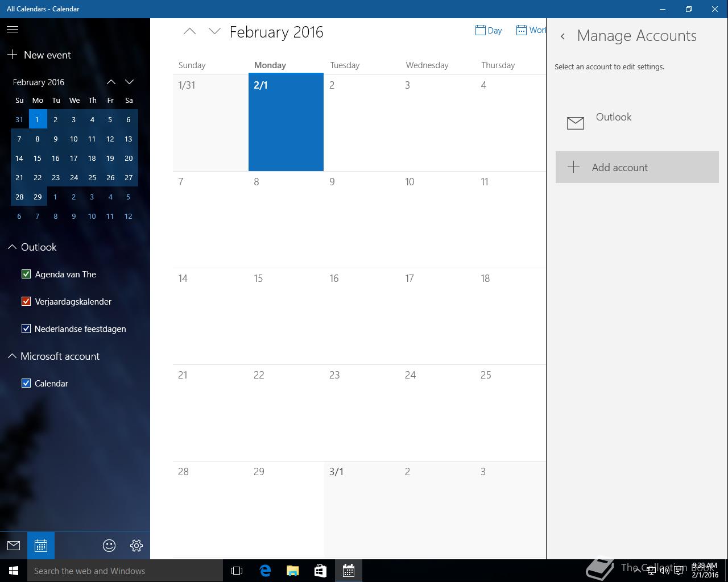Image resolution: width=728 pixels, height=582 pixels.
Task: Uncheck Agenda van The calendar
Action: coord(26,275)
